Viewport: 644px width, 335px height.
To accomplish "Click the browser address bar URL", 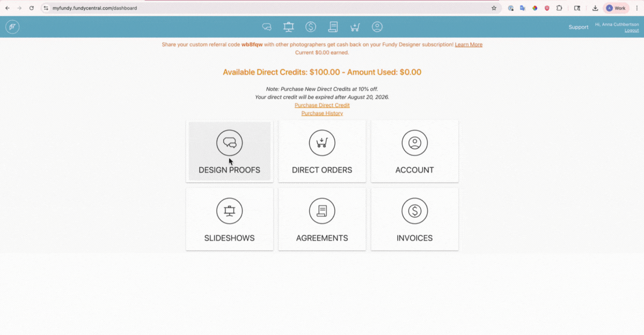I will pyautogui.click(x=94, y=8).
